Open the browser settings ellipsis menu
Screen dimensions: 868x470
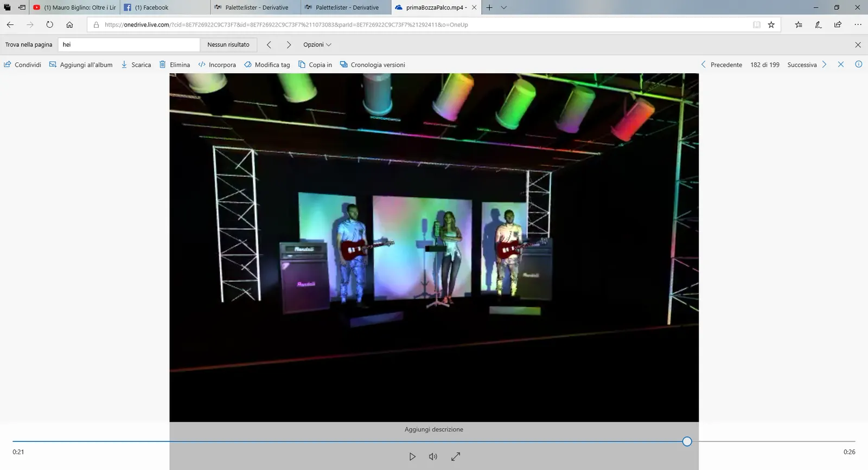pos(858,24)
